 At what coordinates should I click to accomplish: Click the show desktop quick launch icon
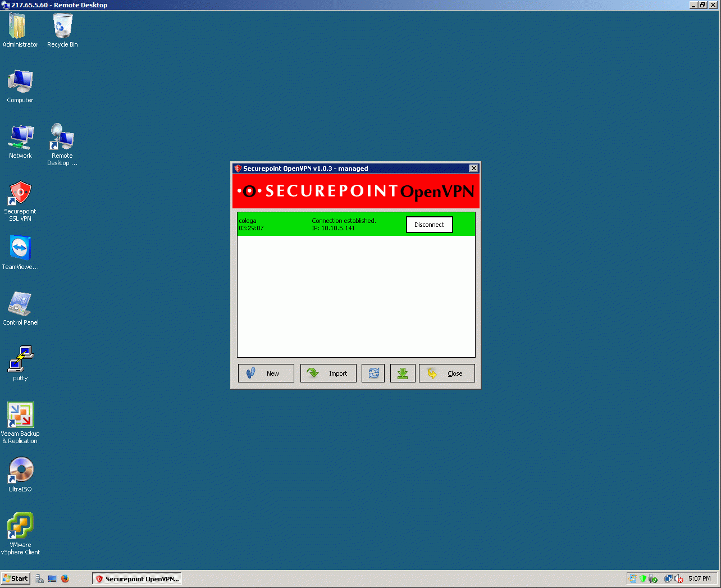[x=52, y=578]
